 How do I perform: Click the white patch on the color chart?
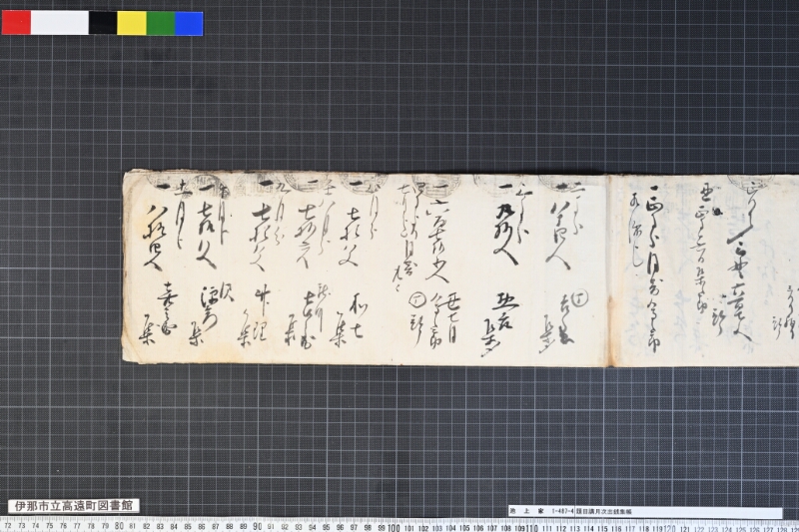60,23
